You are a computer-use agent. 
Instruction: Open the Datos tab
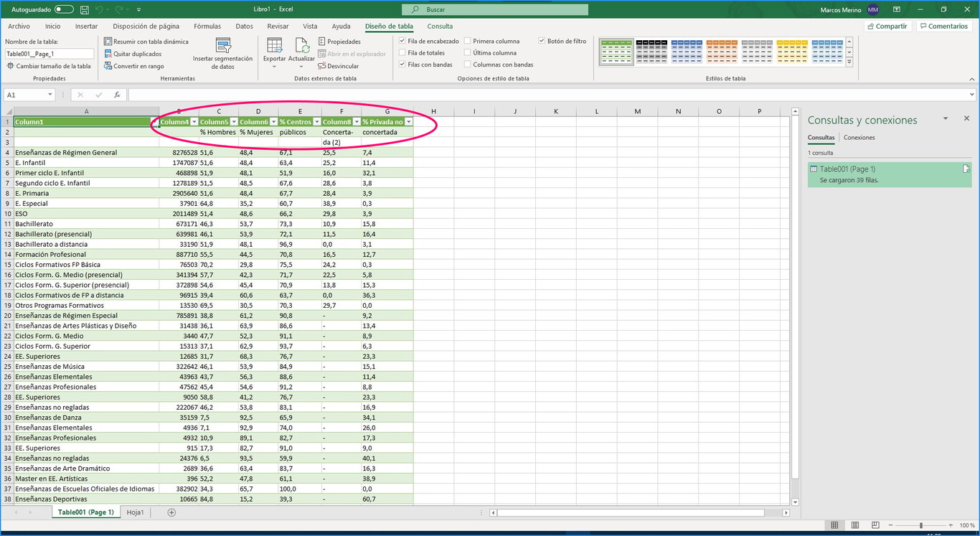(244, 26)
